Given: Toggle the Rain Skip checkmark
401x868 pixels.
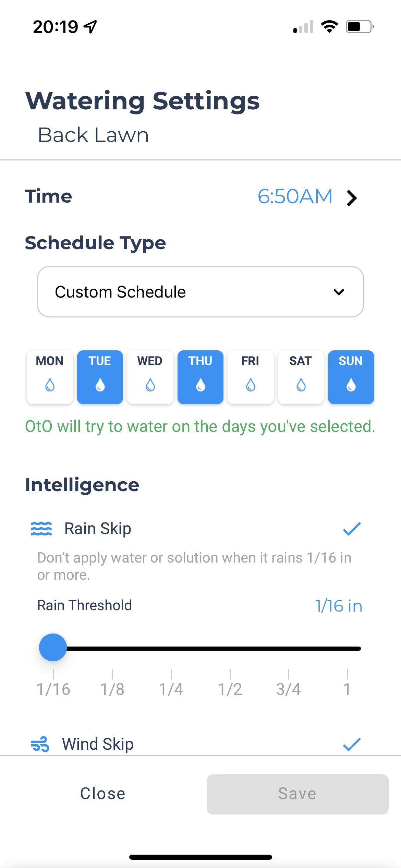Looking at the screenshot, I should [x=352, y=529].
